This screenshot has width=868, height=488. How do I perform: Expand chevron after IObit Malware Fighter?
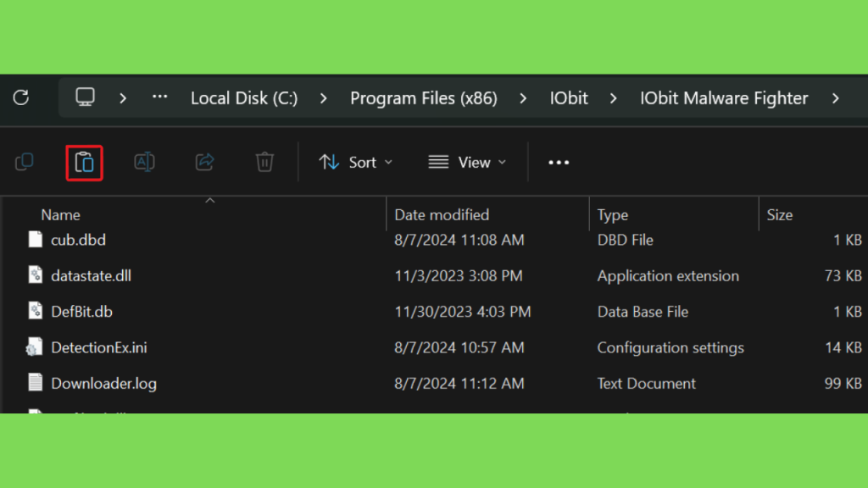click(x=836, y=98)
